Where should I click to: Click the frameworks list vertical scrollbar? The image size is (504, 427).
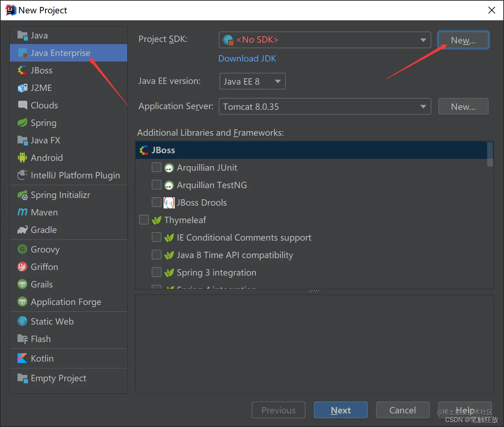(x=490, y=154)
